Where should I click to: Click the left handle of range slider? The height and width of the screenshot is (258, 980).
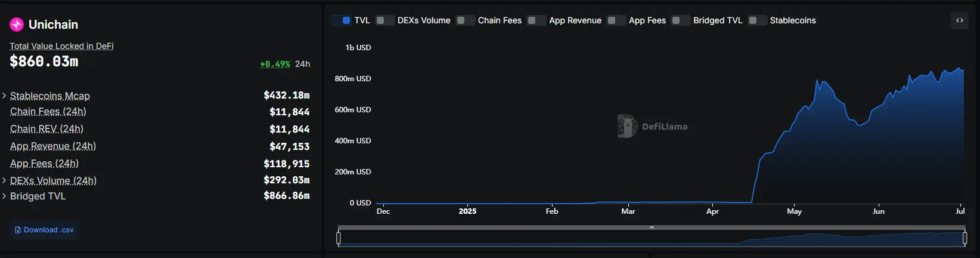pos(339,238)
